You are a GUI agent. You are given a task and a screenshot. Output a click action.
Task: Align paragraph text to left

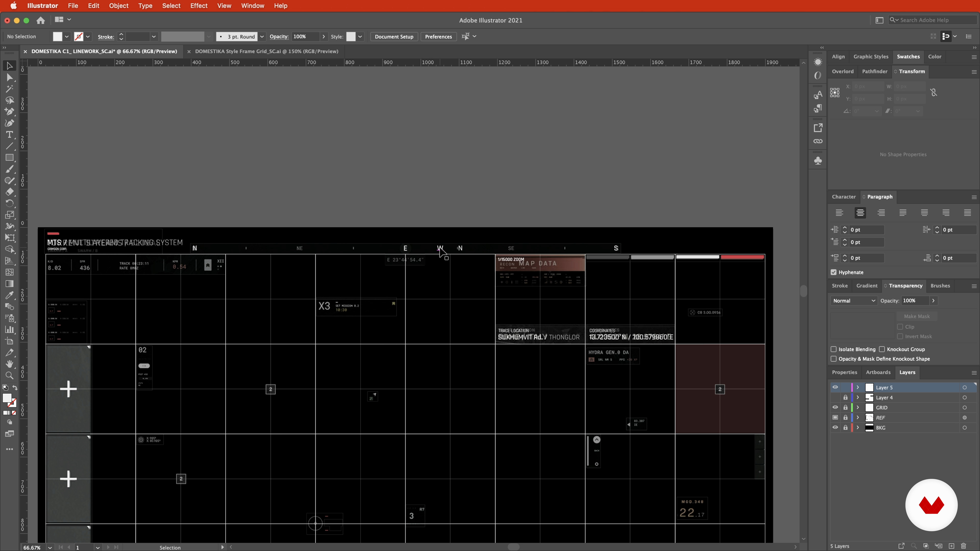point(839,212)
